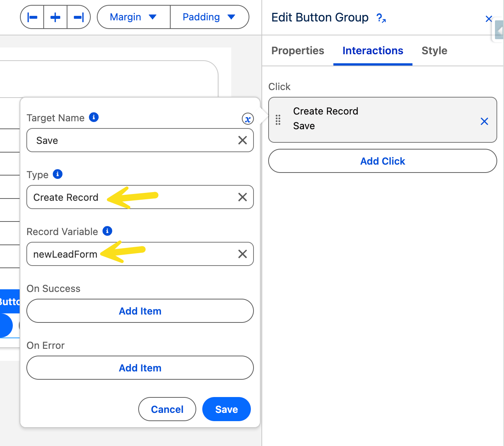Switch to the Style tab
The image size is (504, 446).
434,51
